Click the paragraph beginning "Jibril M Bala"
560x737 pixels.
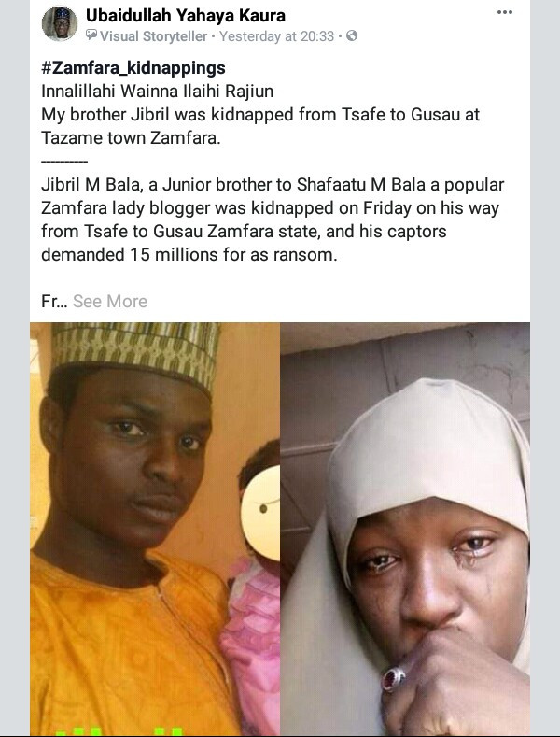273,220
